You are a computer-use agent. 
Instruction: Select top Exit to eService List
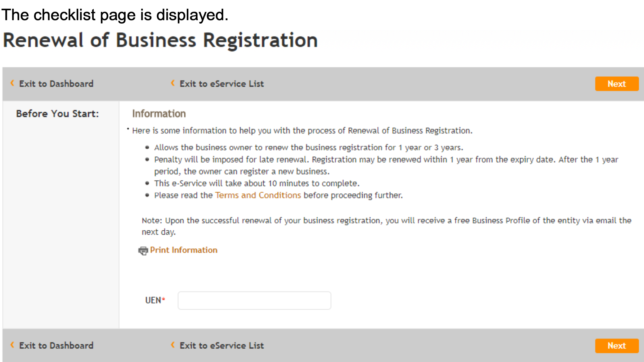click(x=221, y=83)
